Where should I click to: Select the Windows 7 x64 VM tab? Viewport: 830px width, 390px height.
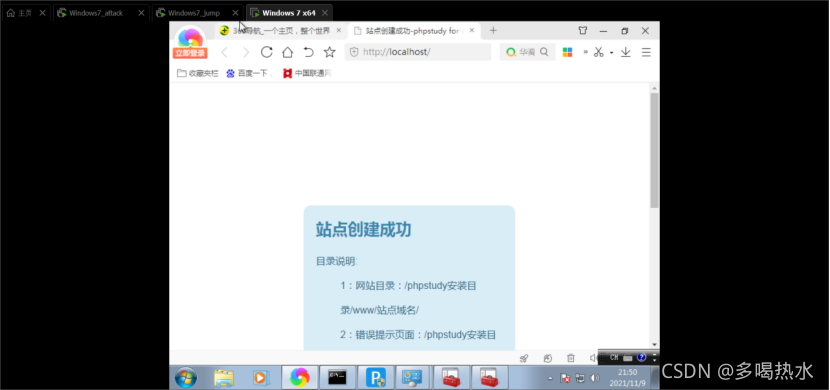[288, 13]
